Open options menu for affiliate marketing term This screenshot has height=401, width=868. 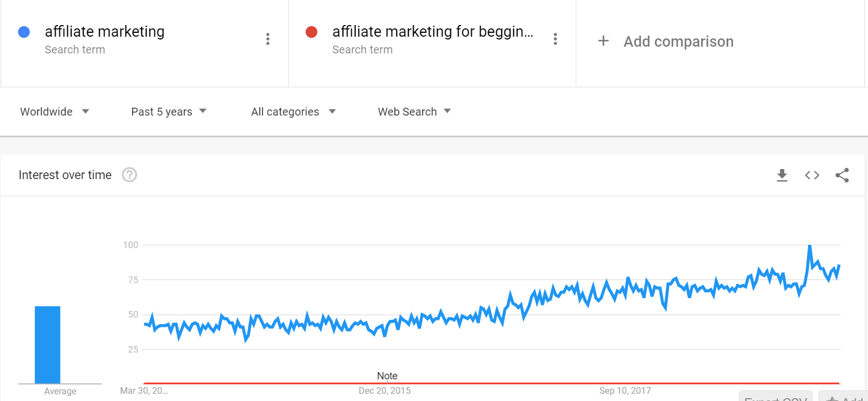click(268, 39)
